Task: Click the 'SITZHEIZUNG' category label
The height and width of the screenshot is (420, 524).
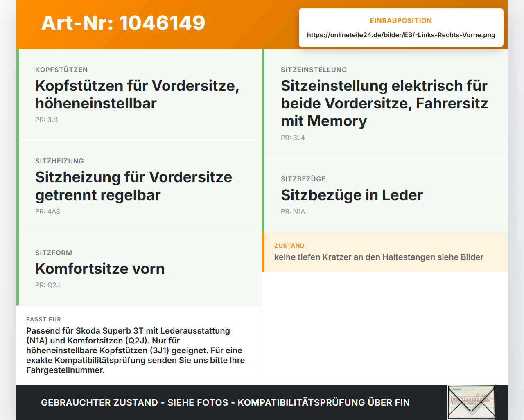Action: click(59, 161)
